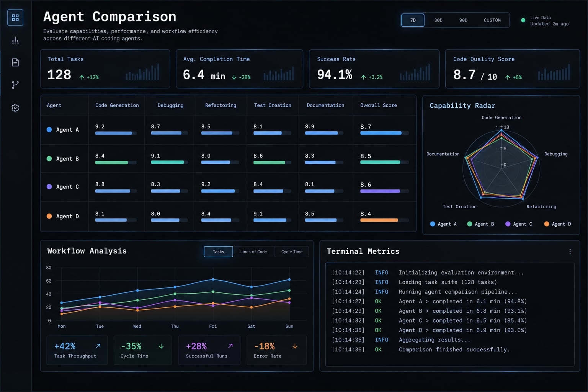Image resolution: width=588 pixels, height=392 pixels.
Task: Click Agent A overall score bar 8.7
Action: point(385,133)
